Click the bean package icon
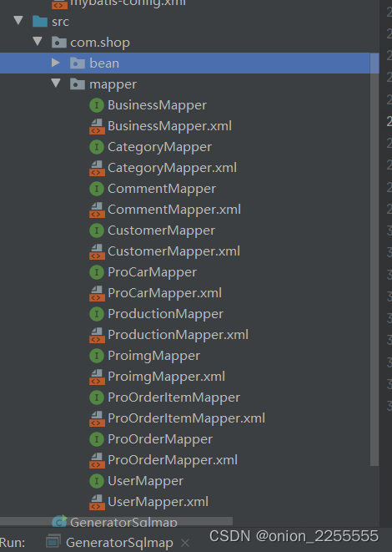The image size is (392, 552). coord(78,63)
